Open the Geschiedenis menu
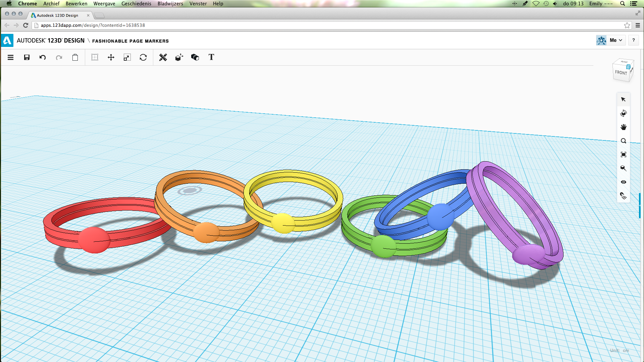Viewport: 644px width, 362px height. [x=136, y=4]
